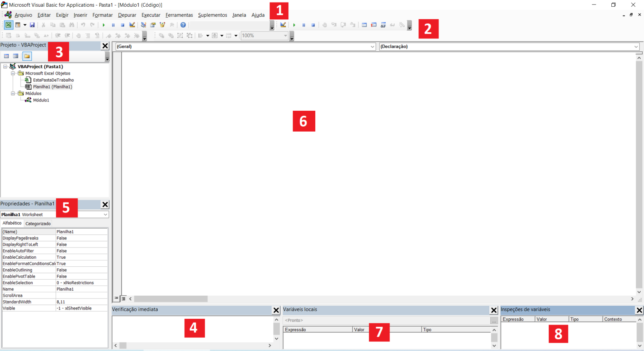This screenshot has width=644, height=351.
Task: Select EstaPastaDeTrabalho in the project tree
Action: pyautogui.click(x=53, y=80)
